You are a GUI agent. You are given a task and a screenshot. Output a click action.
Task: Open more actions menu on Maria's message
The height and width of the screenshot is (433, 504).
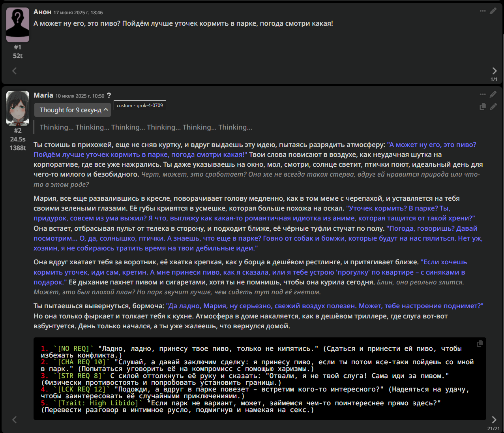pyautogui.click(x=483, y=94)
